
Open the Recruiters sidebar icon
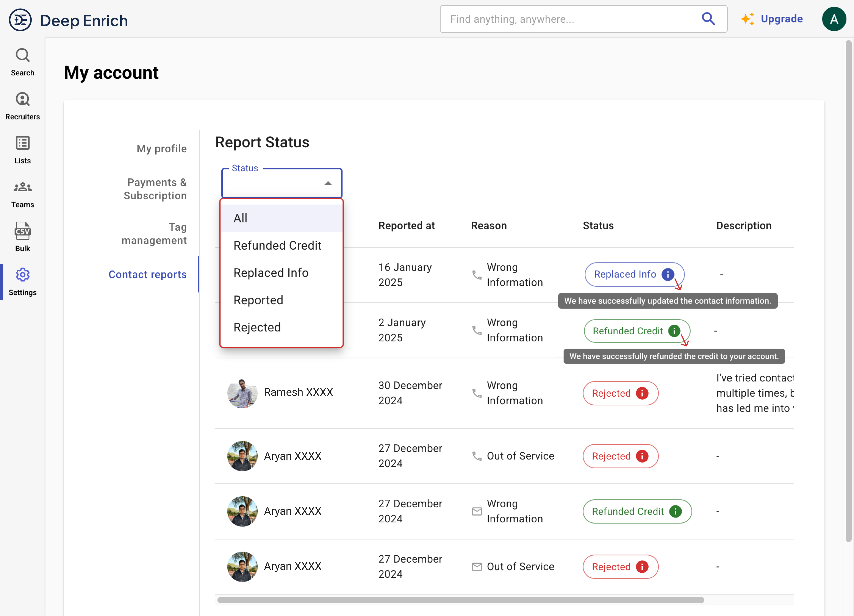[x=22, y=99]
